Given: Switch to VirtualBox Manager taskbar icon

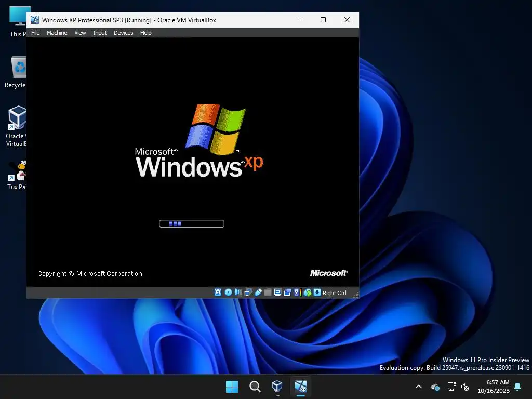Looking at the screenshot, I should [x=277, y=387].
